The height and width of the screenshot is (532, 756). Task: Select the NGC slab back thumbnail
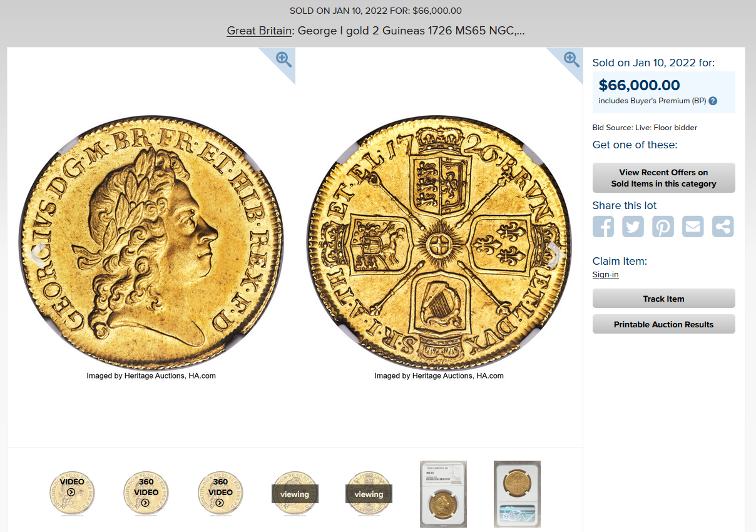pos(517,494)
